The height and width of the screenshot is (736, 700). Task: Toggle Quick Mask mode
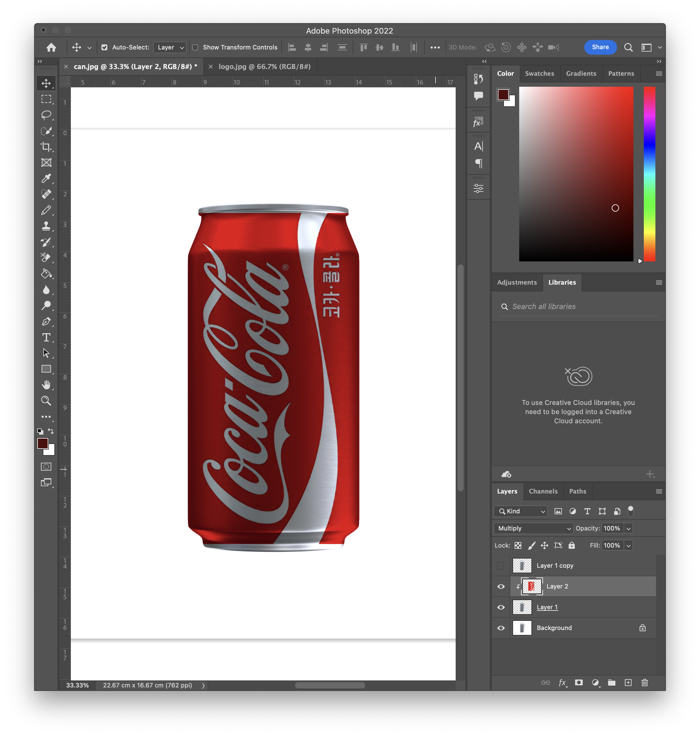click(x=46, y=467)
